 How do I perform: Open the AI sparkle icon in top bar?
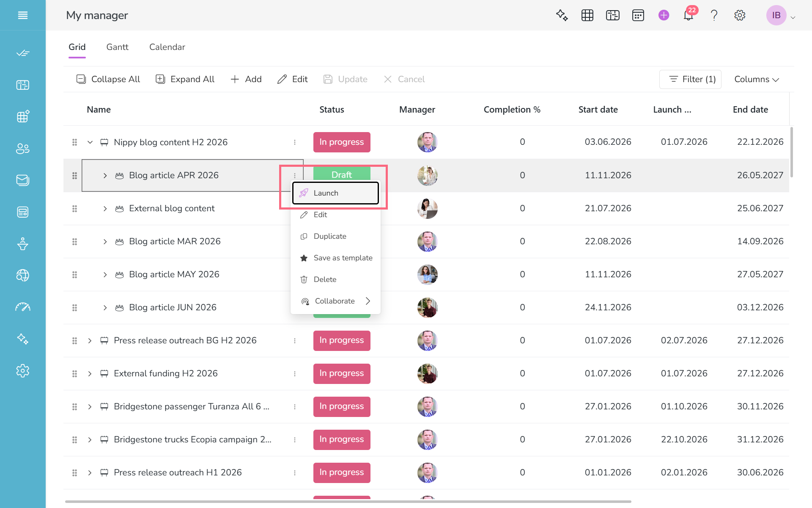pyautogui.click(x=562, y=15)
